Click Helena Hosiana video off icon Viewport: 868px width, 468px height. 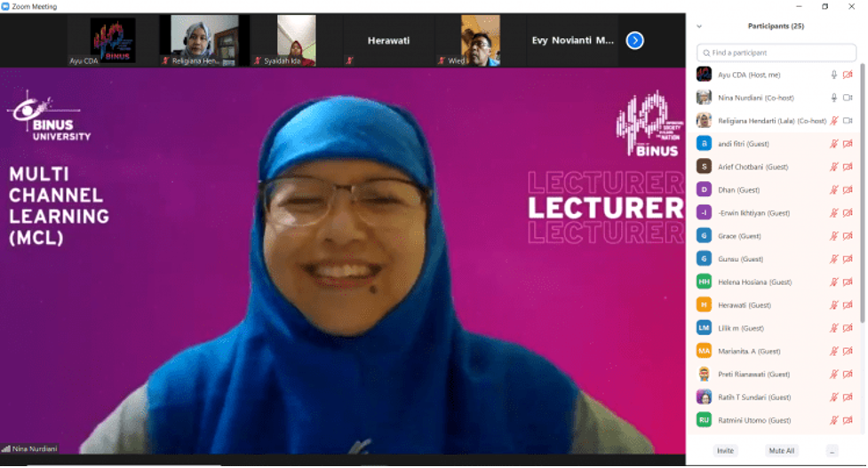tap(848, 282)
